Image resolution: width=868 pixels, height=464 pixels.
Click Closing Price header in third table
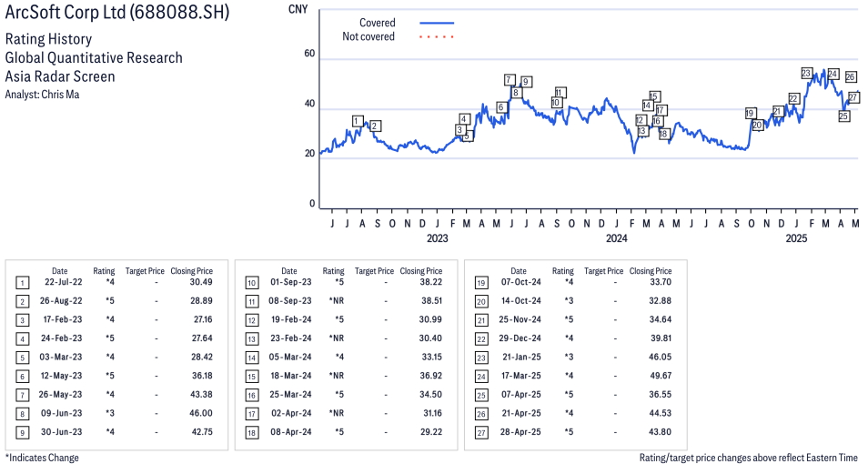(651, 271)
